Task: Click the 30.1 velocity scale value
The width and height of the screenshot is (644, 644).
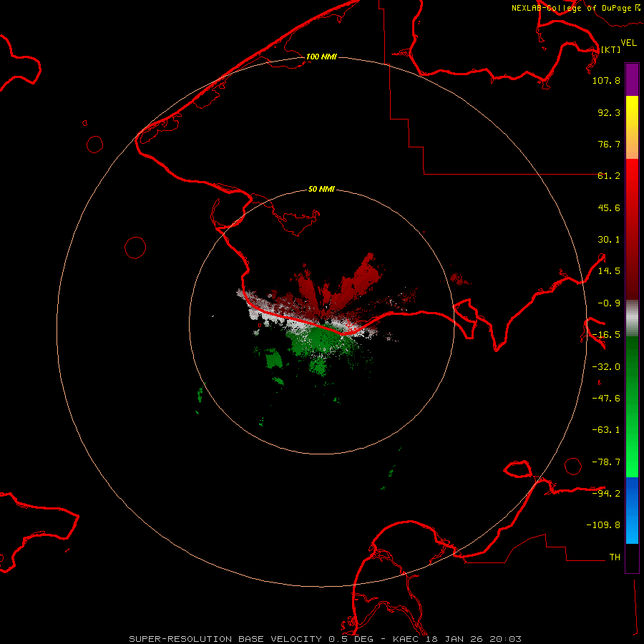Action: pyautogui.click(x=609, y=240)
